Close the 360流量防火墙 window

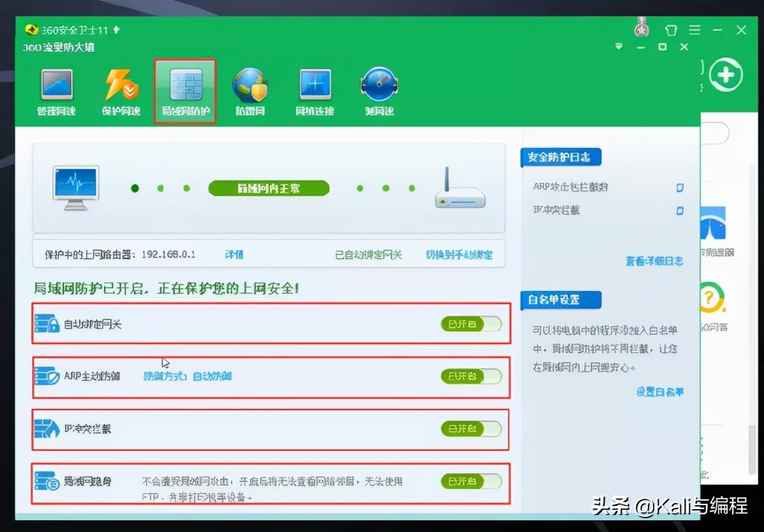[684, 47]
